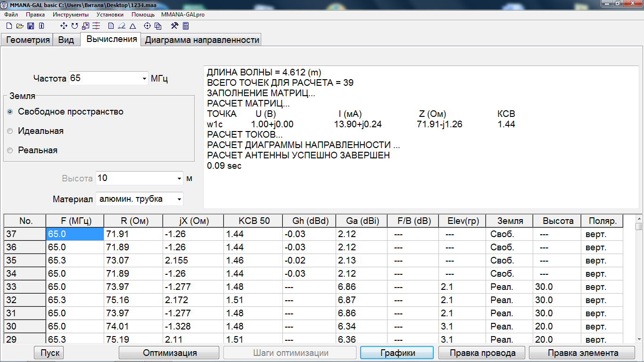The image size is (644, 362).
Task: Click the Gh (dBd) column header
Action: coord(309,221)
